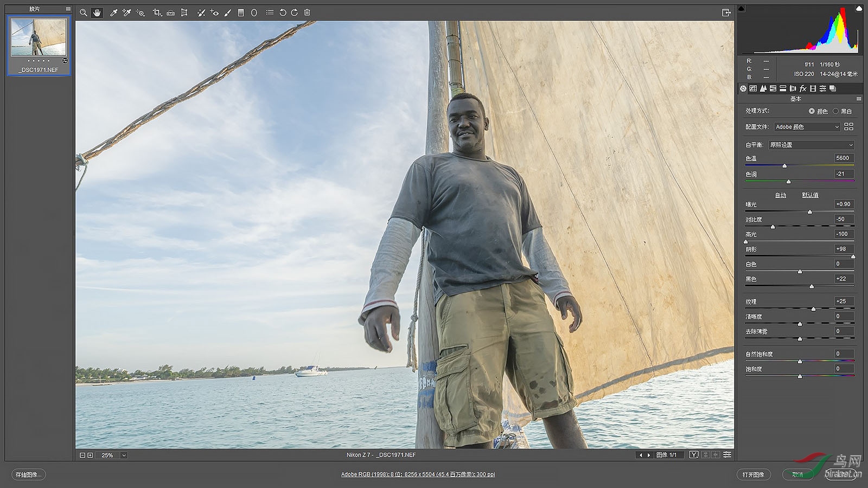Click the trash icon to mark for deletion
Image resolution: width=868 pixels, height=488 pixels.
tap(307, 12)
